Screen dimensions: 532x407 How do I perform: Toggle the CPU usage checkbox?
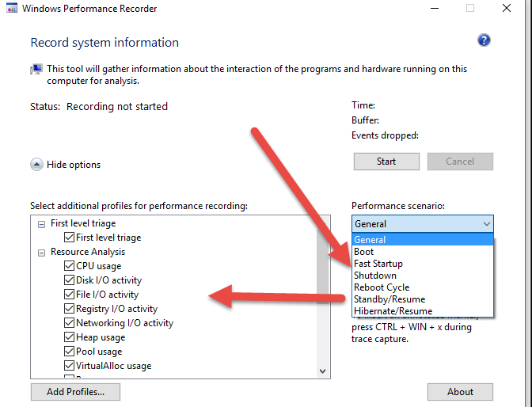[69, 265]
